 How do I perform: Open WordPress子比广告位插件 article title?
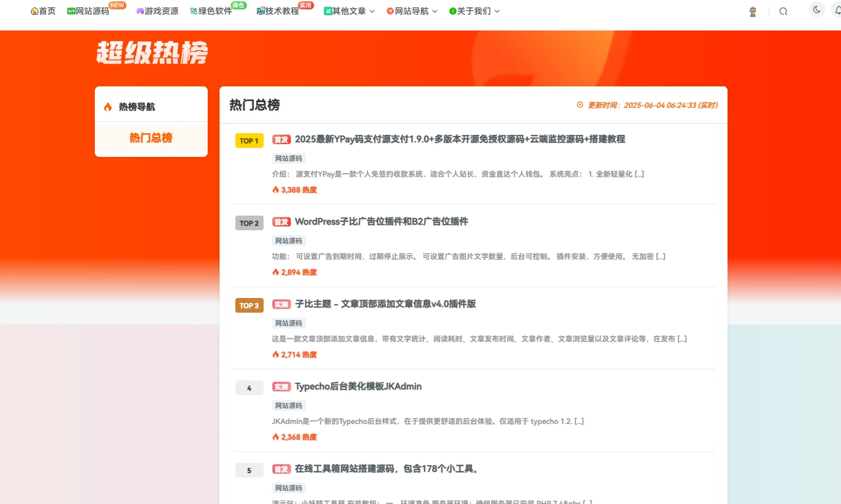point(382,221)
